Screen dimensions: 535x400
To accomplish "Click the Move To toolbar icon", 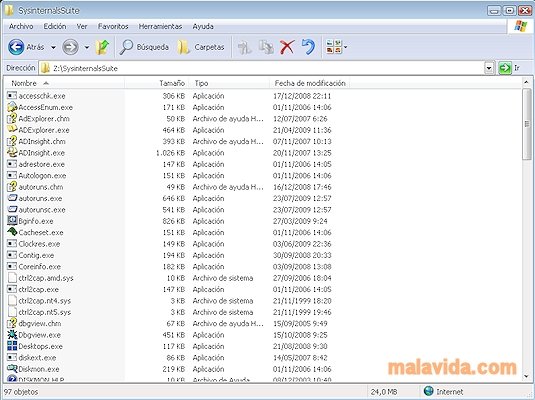I will (244, 47).
